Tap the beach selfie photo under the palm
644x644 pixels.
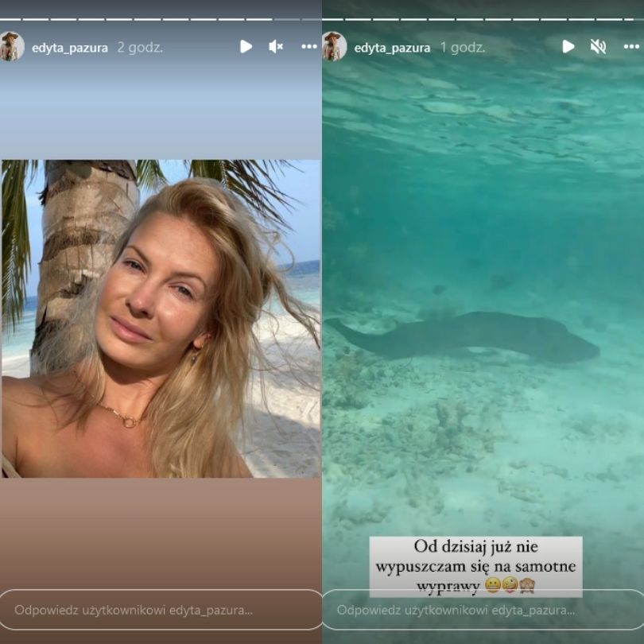(x=161, y=319)
